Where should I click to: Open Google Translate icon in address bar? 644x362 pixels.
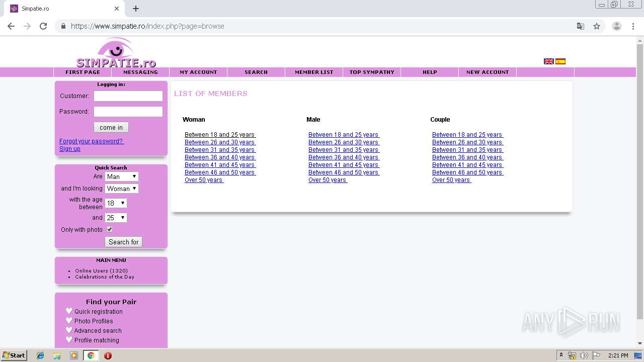pyautogui.click(x=581, y=26)
